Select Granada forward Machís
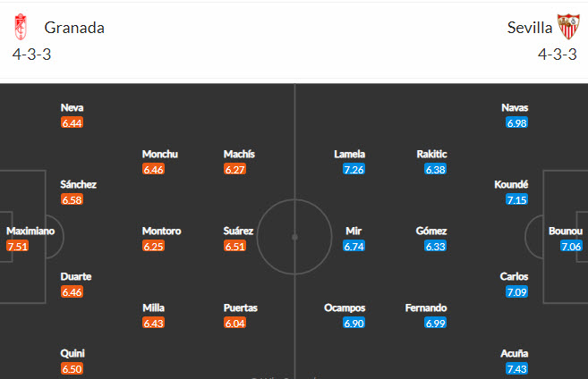The height and width of the screenshot is (379, 588). click(239, 154)
